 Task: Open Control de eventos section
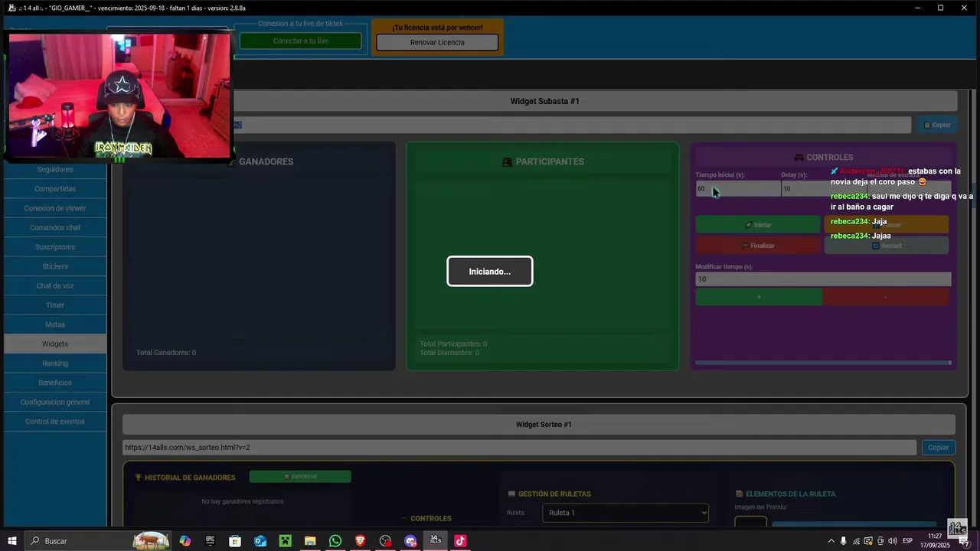(55, 422)
